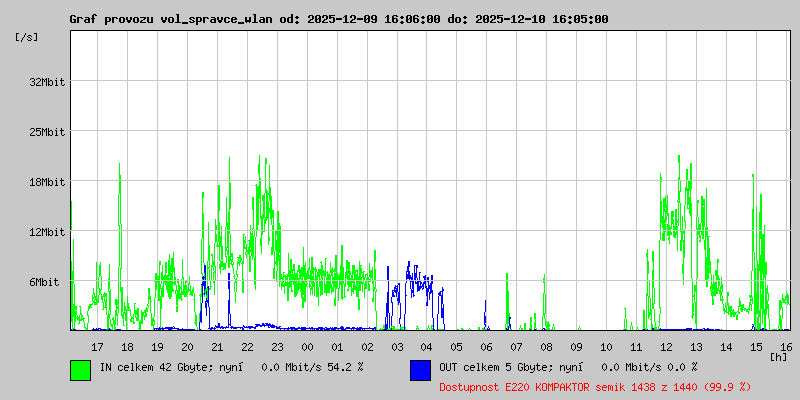Screen dimensions: 800x400
Task: Click the hour 17 axis marker
Action: [x=97, y=347]
